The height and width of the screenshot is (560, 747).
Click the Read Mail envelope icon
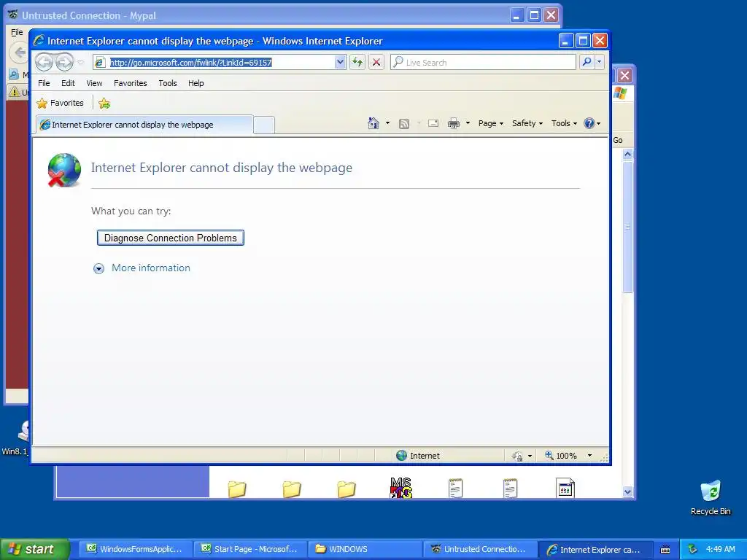(433, 123)
